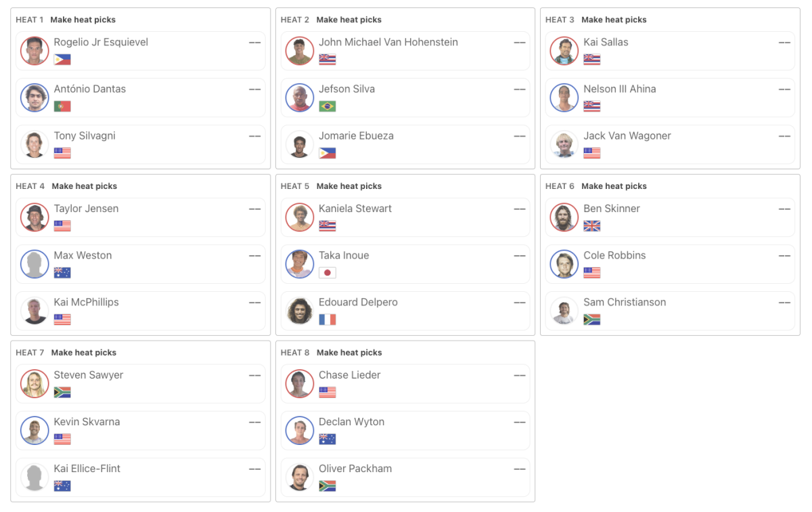This screenshot has width=812, height=512.
Task: Click the South Africa flag under Sam Christianson
Action: point(592,320)
